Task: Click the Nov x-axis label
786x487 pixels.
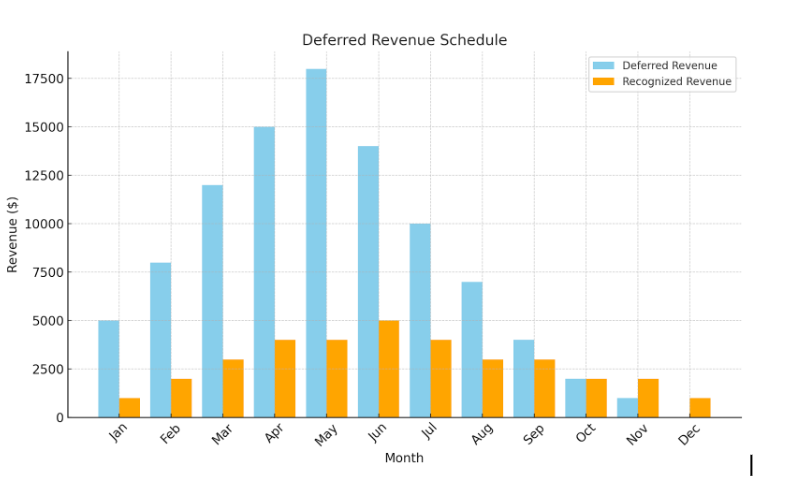Action: pyautogui.click(x=637, y=434)
